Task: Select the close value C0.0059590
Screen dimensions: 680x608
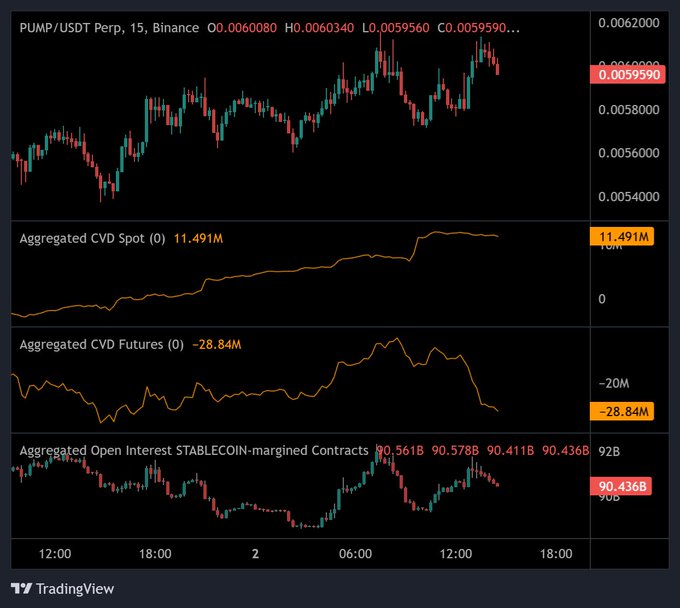Action: pyautogui.click(x=478, y=28)
